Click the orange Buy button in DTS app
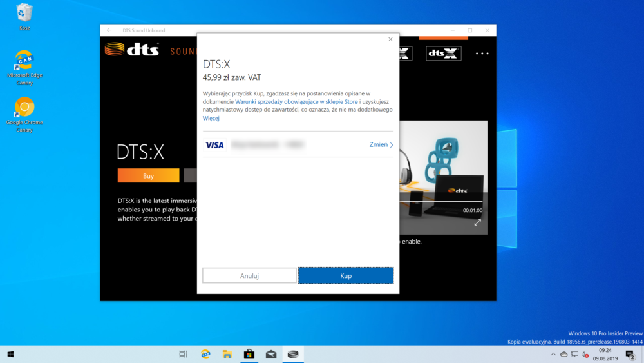The height and width of the screenshot is (363, 644). [x=148, y=175]
